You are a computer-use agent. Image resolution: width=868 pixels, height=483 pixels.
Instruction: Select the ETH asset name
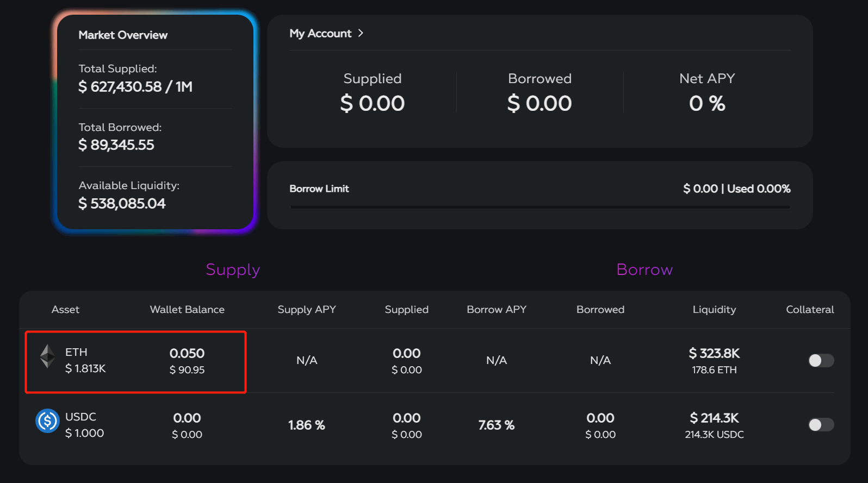[x=76, y=352]
